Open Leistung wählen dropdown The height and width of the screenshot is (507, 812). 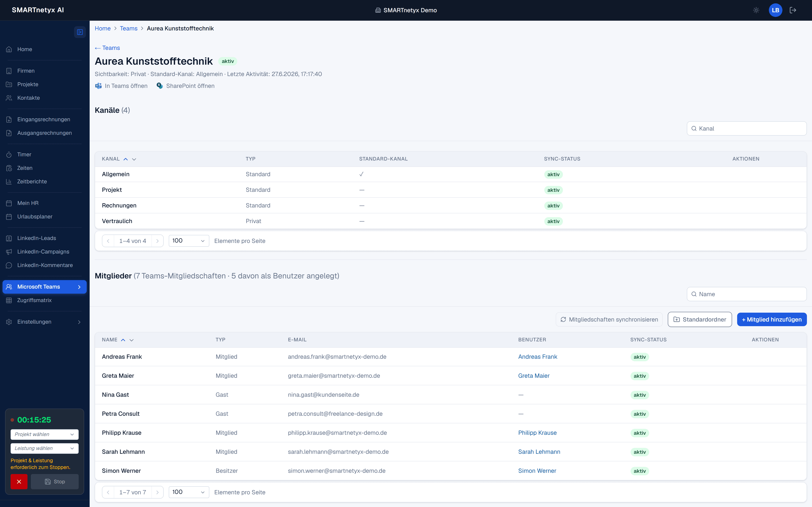45,448
